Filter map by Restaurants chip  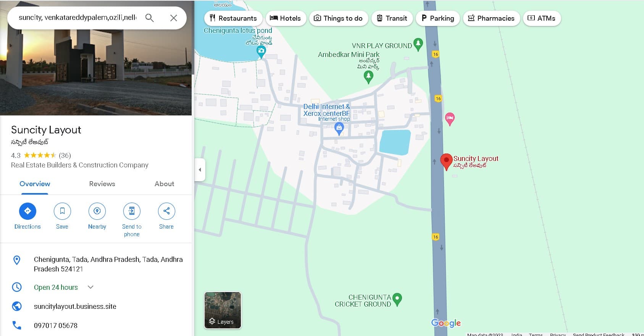click(233, 18)
